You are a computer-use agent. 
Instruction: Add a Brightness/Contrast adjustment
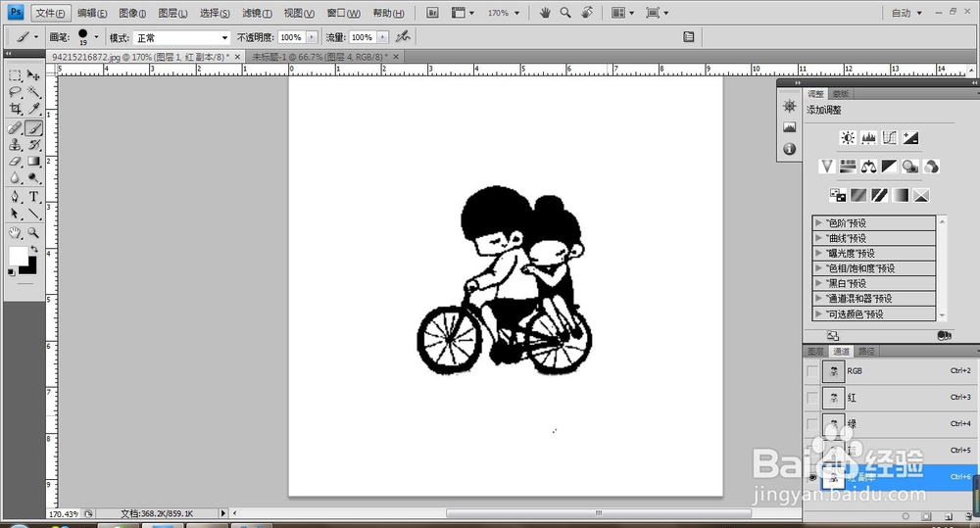click(848, 137)
